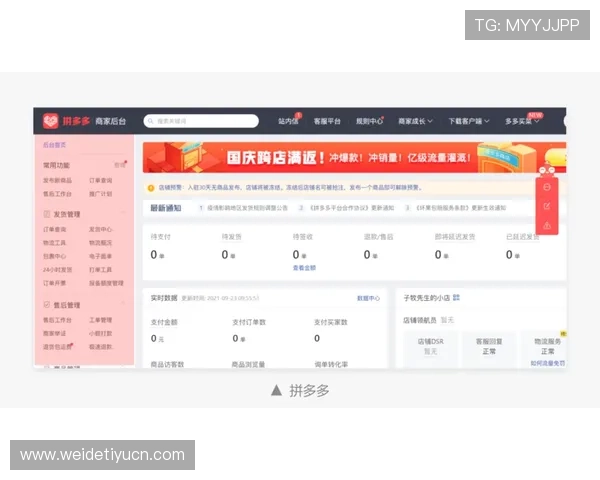The image size is (600, 480).
Task: Open 工单管理 in sidebar
Action: (101, 320)
